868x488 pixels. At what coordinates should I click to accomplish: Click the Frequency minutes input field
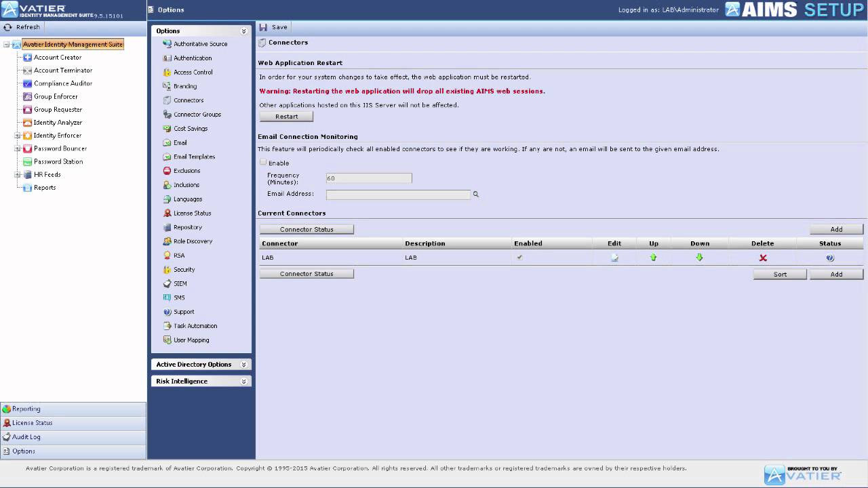click(x=369, y=178)
